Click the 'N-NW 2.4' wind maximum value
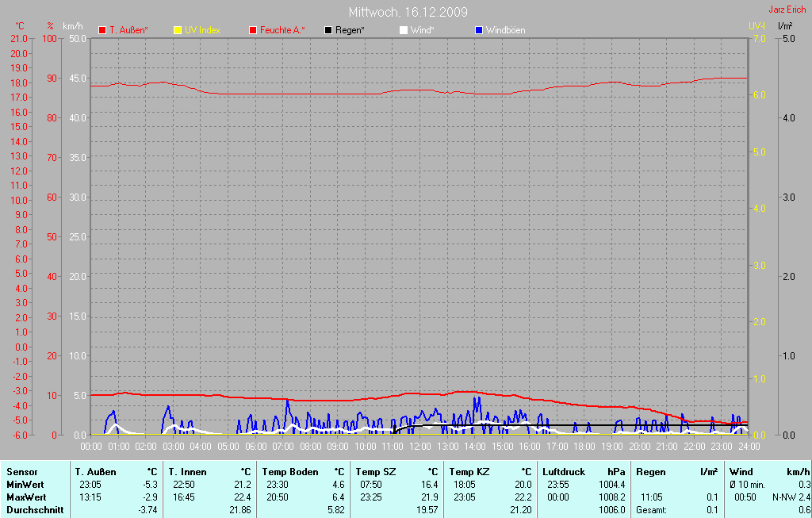This screenshot has width=812, height=518. (791, 497)
